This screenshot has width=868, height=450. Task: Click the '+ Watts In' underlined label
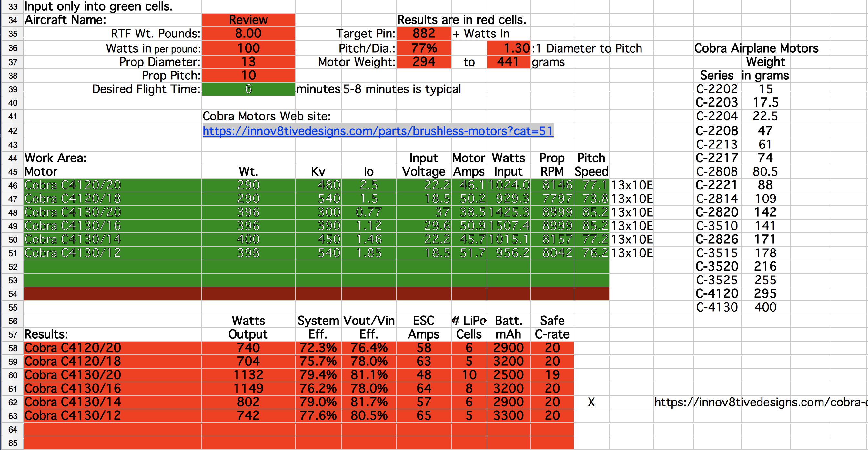(x=481, y=34)
